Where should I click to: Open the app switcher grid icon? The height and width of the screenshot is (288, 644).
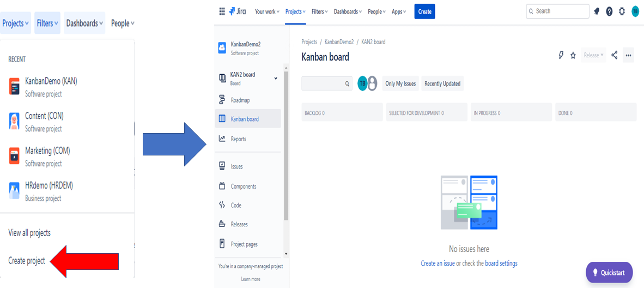point(222,11)
